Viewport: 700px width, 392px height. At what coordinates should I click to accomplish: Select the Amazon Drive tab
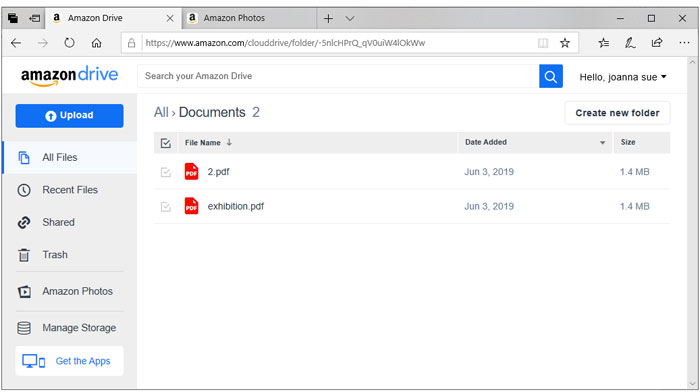click(x=114, y=18)
